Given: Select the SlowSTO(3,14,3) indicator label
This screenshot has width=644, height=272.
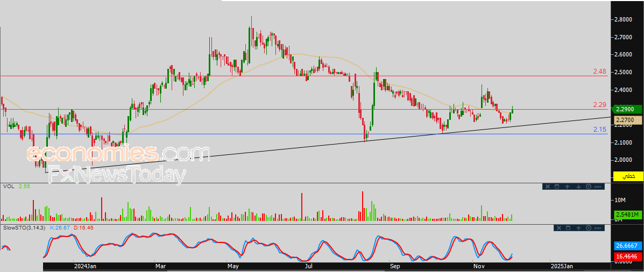Looking at the screenshot, I should coord(24,227).
